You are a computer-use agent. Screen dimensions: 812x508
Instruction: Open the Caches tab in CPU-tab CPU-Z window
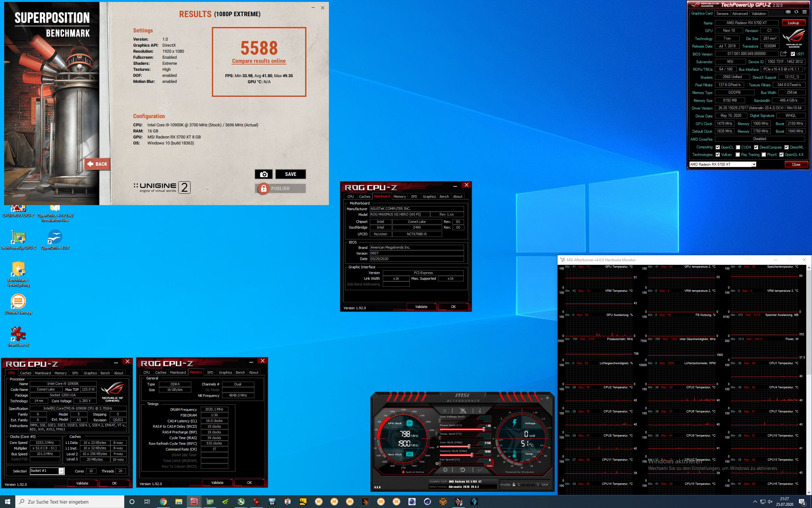[x=25, y=373]
